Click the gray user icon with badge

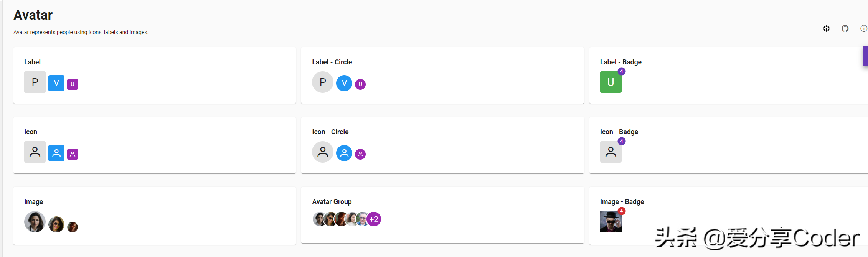pos(611,152)
